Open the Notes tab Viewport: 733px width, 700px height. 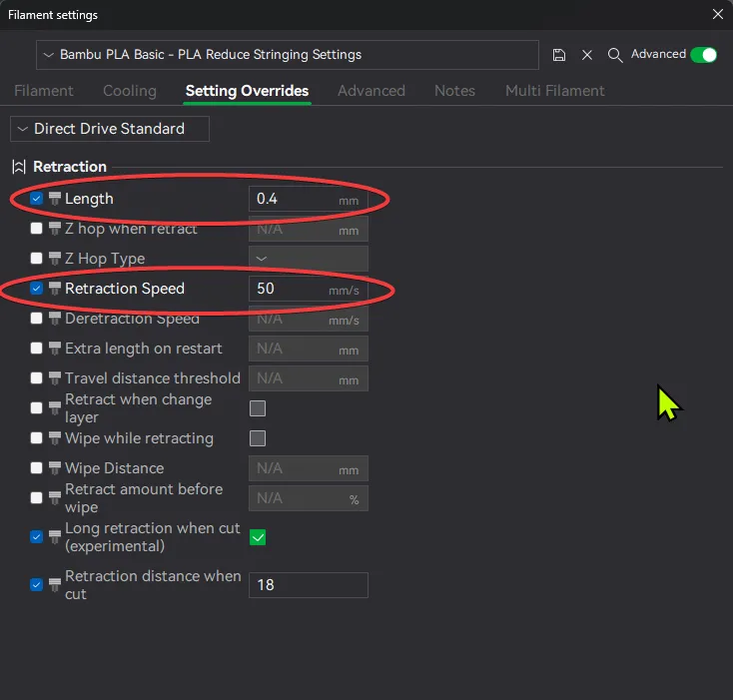point(454,91)
